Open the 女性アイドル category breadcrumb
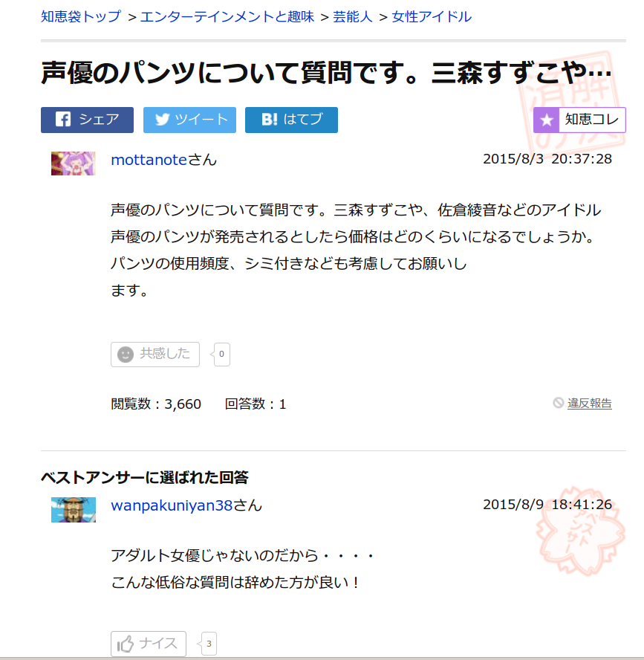 click(x=432, y=17)
